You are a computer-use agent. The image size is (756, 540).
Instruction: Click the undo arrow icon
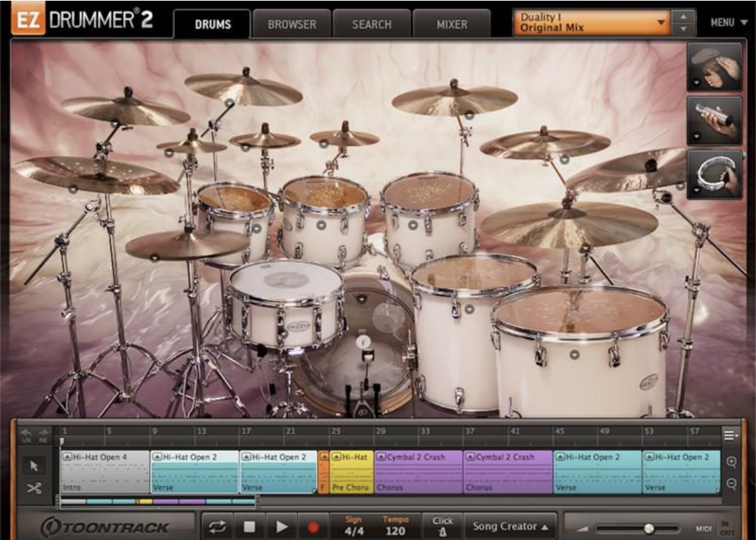[27, 435]
